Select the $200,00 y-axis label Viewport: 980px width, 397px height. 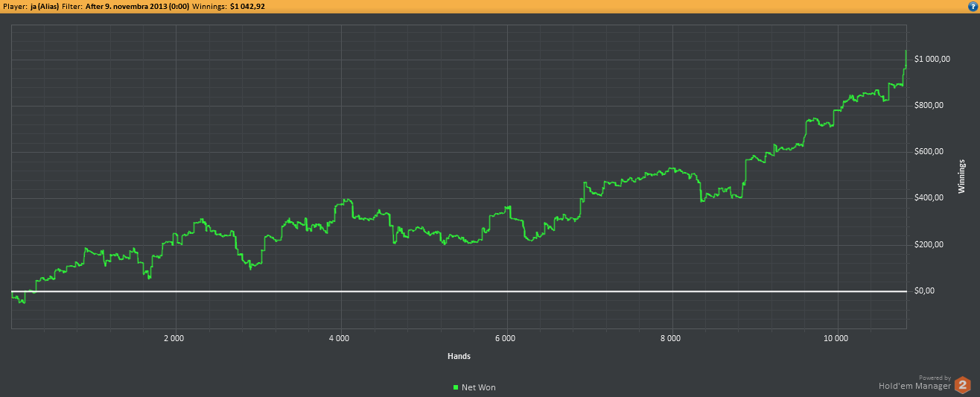929,245
